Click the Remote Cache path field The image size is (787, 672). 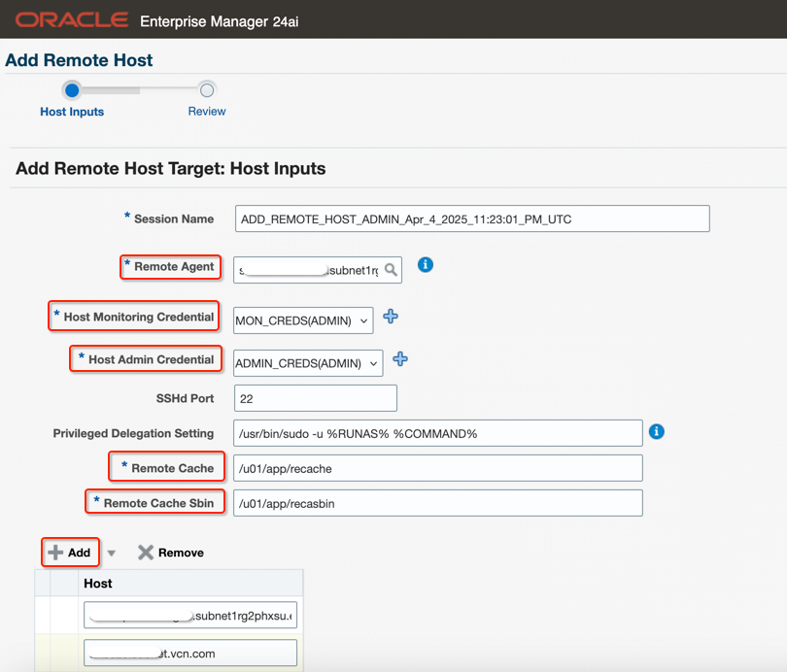tap(437, 468)
